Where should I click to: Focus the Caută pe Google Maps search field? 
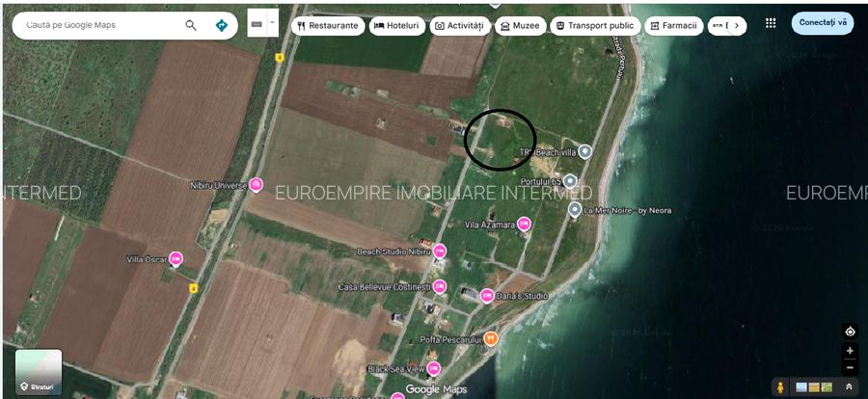pos(96,25)
